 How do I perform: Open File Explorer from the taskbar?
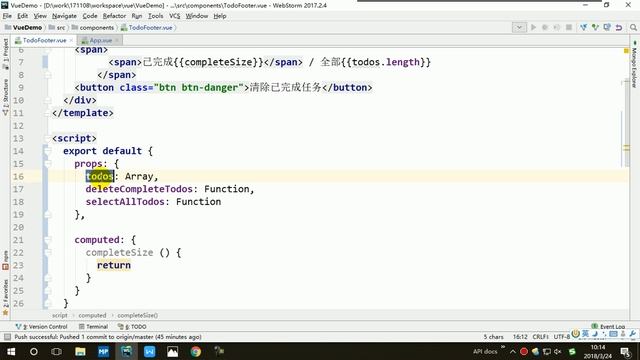point(80,351)
